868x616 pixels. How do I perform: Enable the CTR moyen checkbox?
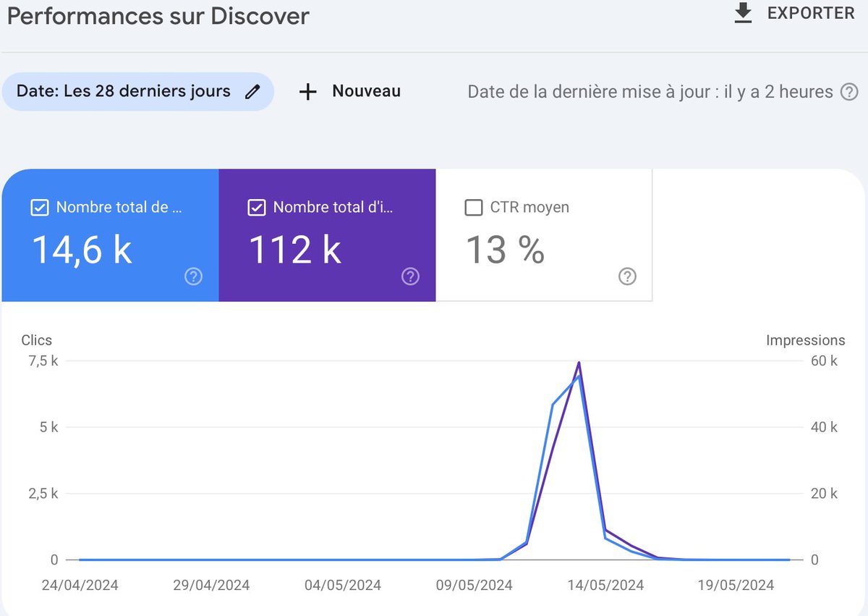tap(473, 207)
